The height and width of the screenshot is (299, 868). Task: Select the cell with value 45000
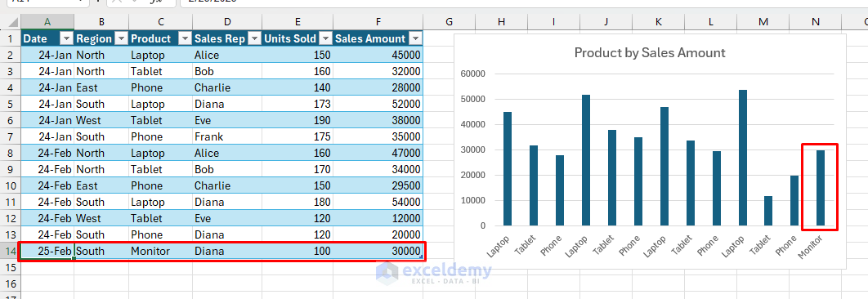[x=378, y=55]
